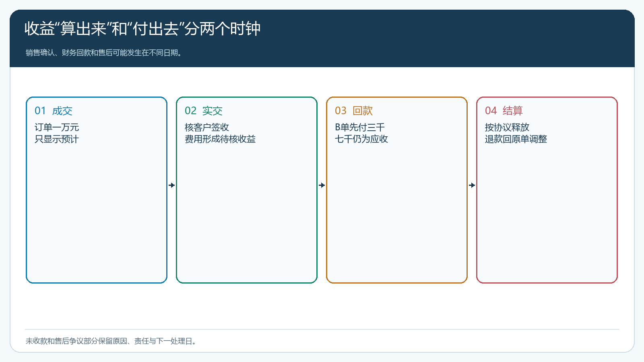Select the green-bordered 实交 card
Viewport: 644px width, 362px height.
247,190
